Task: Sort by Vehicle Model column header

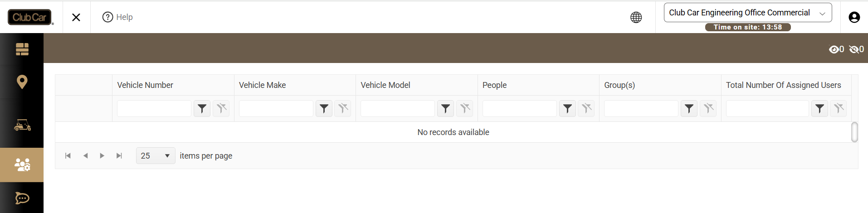Action: 385,85
